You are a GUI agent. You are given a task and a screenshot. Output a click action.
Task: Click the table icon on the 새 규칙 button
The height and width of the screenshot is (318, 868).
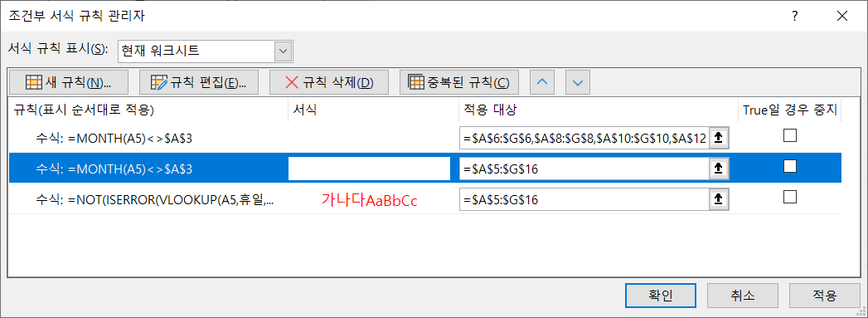coord(34,82)
